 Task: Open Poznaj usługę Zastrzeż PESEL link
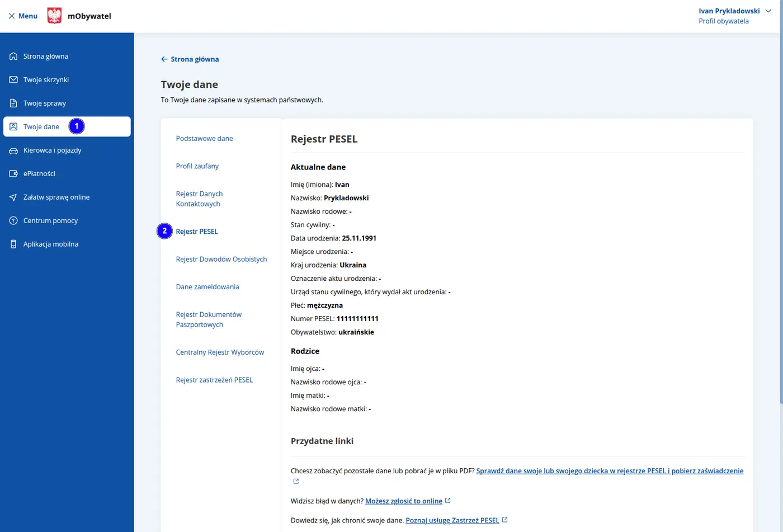[x=452, y=520]
